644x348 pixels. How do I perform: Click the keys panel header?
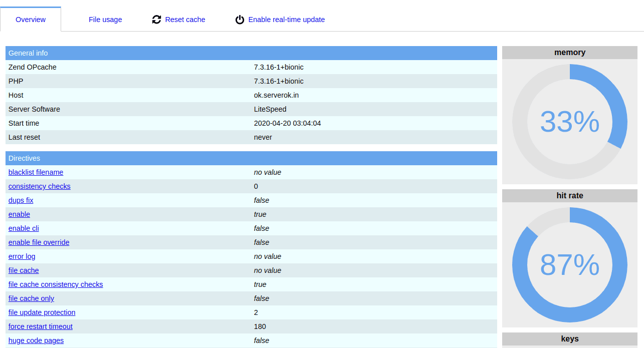pos(569,338)
